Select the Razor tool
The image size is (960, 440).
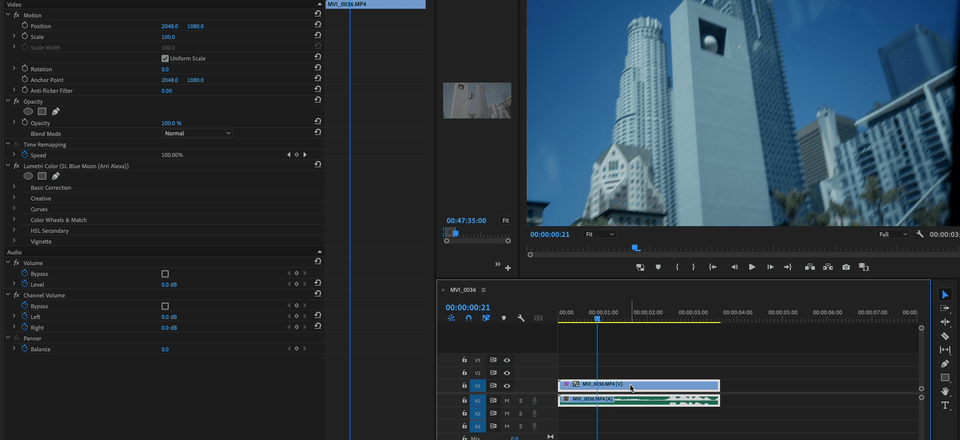pyautogui.click(x=945, y=336)
